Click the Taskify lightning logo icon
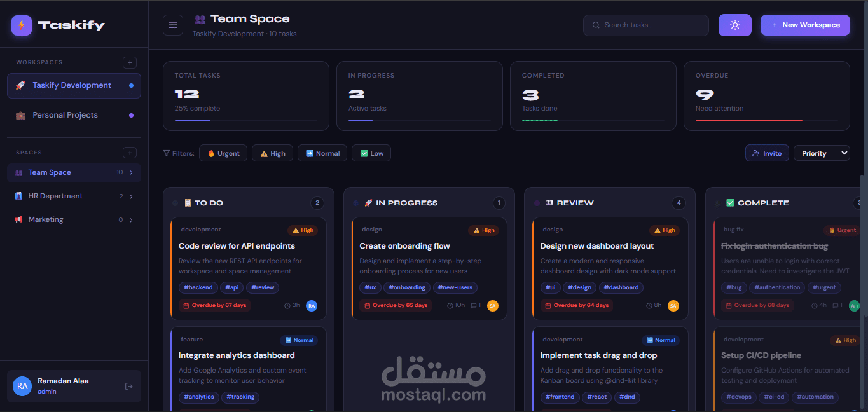The image size is (868, 412). point(22,25)
